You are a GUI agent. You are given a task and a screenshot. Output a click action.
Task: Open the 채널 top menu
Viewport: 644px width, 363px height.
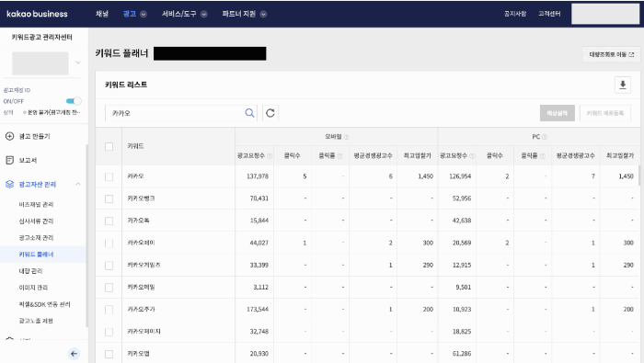102,14
